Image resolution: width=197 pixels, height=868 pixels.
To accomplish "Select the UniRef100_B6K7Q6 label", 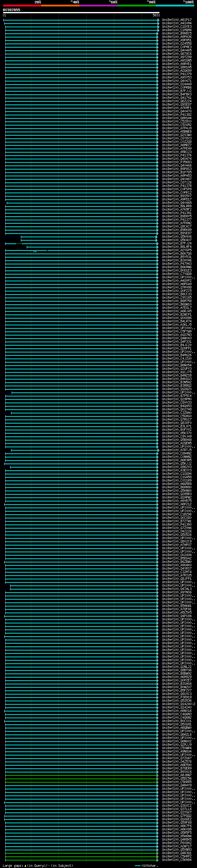I will click(176, 254).
